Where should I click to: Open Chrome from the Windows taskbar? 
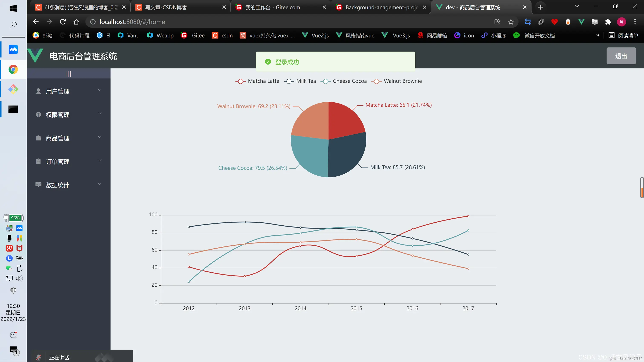coord(13,69)
